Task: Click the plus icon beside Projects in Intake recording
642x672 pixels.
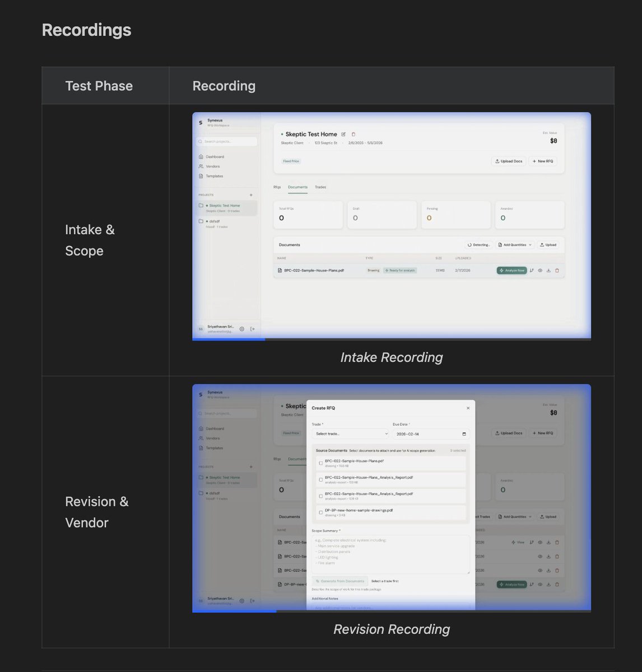Action: pyautogui.click(x=251, y=195)
